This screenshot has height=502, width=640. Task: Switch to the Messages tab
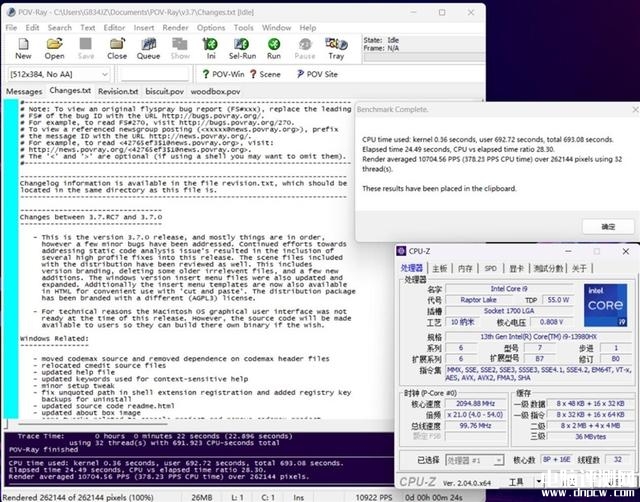24,91
